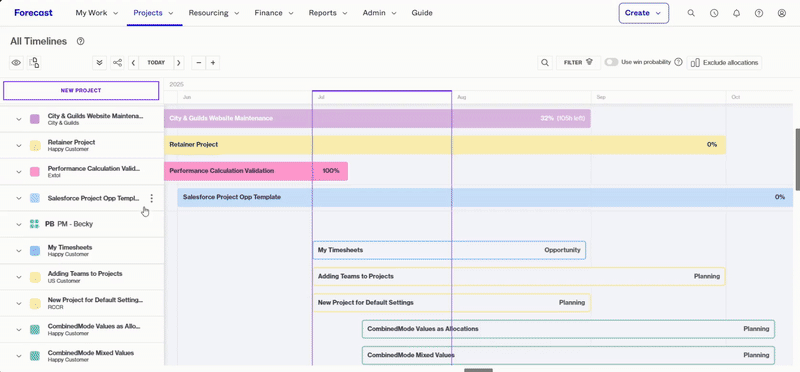This screenshot has height=372, width=800.
Task: Open the Resourcing menu
Action: 213,13
